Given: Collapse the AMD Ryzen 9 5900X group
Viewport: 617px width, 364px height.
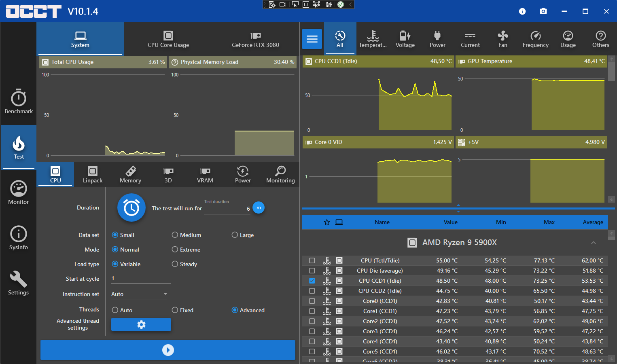Looking at the screenshot, I should (593, 243).
